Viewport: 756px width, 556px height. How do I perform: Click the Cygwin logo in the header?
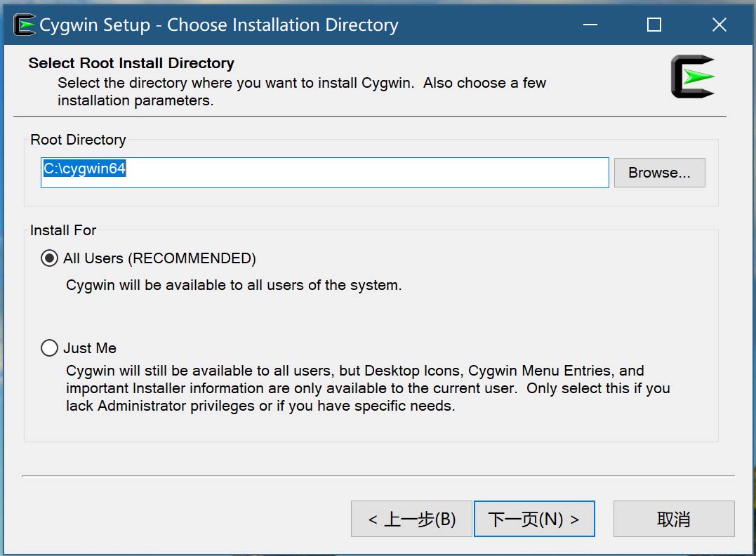693,77
